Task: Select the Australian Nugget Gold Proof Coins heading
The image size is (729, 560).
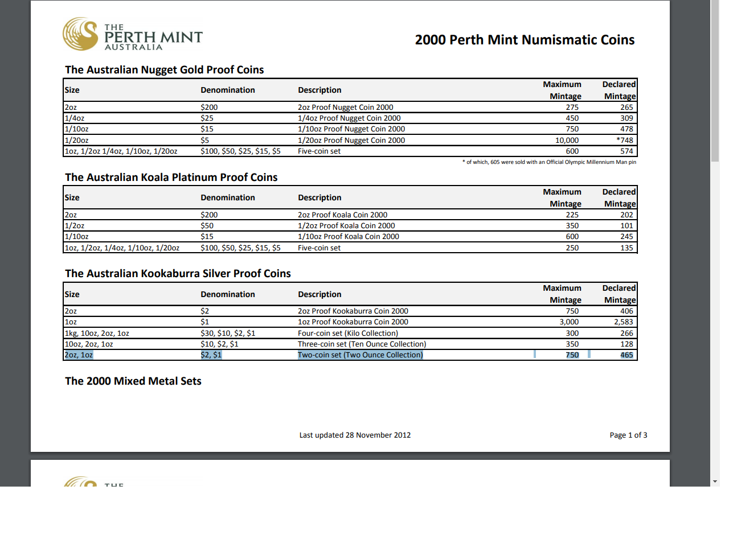Action: click(x=164, y=70)
